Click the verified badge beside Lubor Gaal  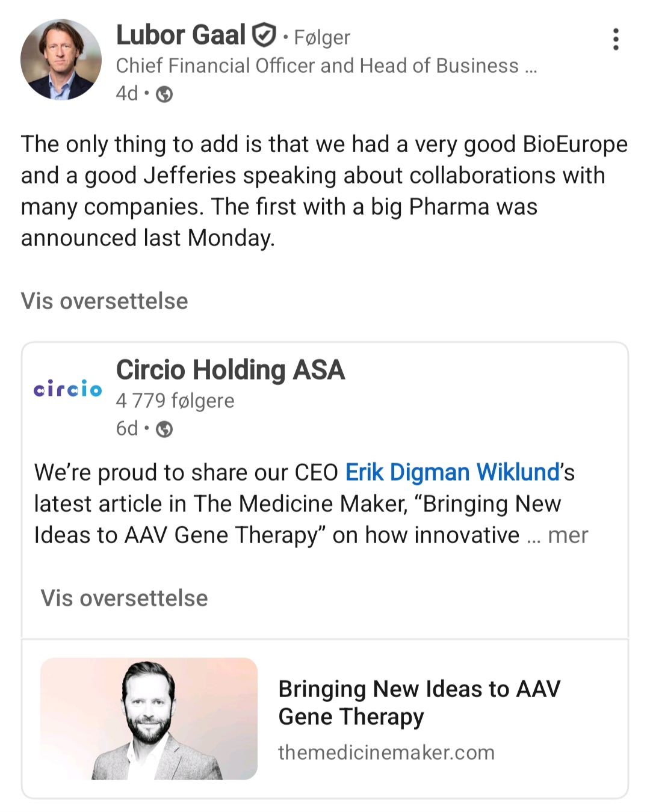tap(264, 35)
